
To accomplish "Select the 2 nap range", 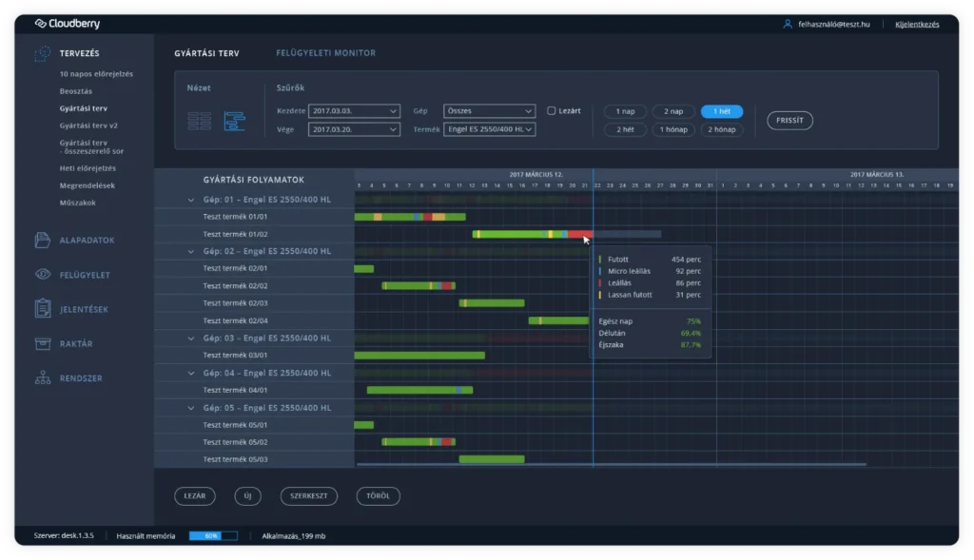I will [673, 112].
